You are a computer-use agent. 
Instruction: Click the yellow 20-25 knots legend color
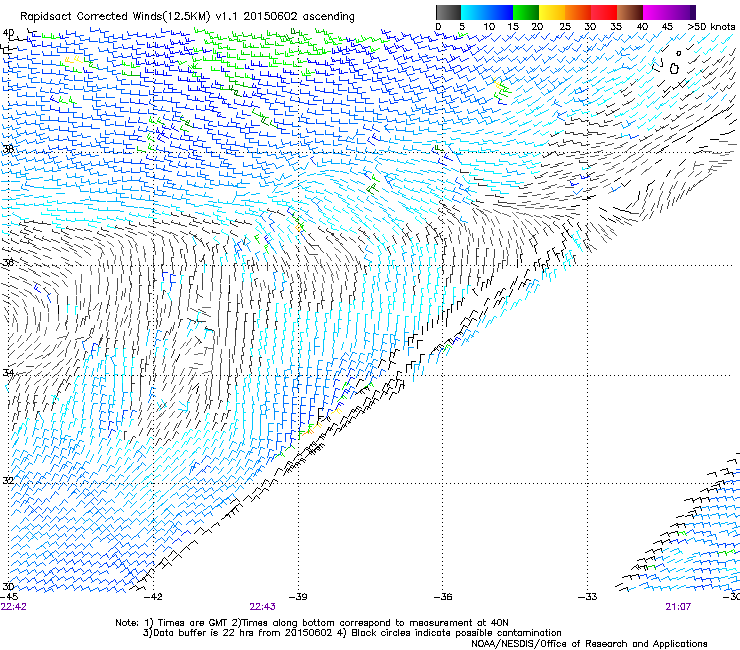coord(552,12)
